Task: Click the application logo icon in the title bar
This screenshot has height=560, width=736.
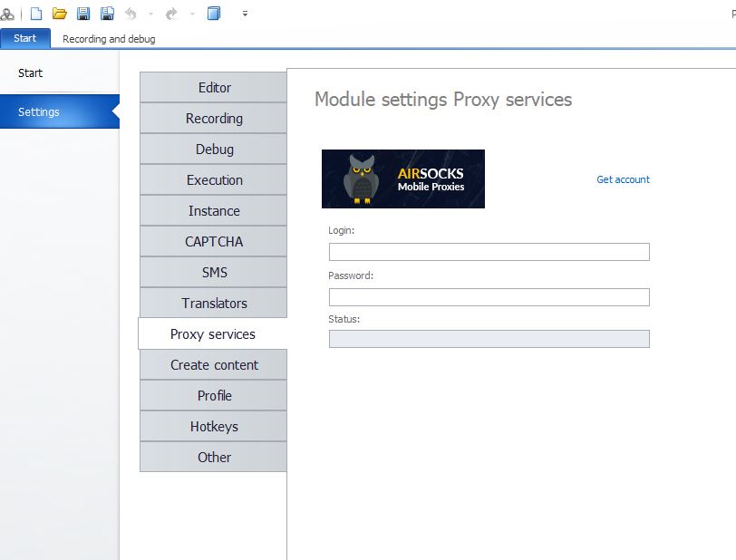Action: pyautogui.click(x=7, y=14)
